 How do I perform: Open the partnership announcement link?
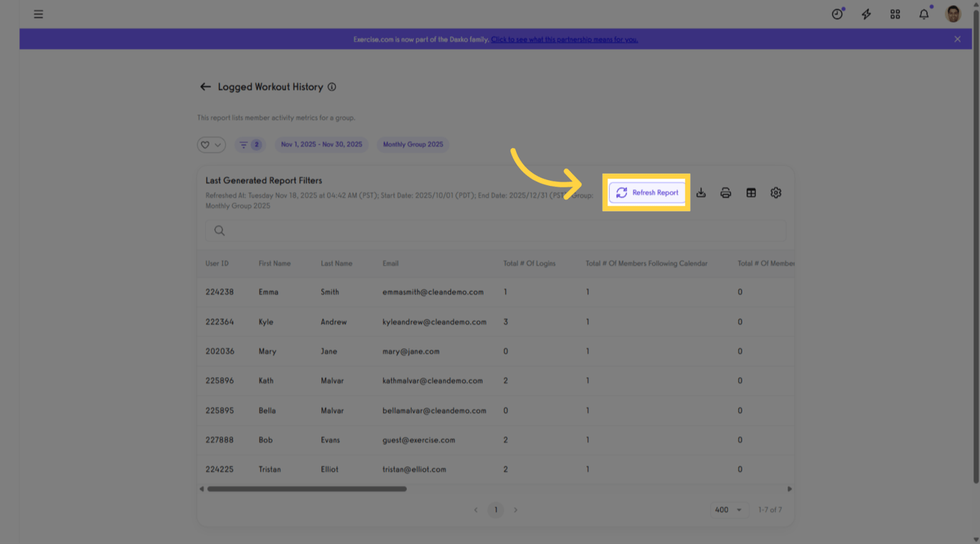[564, 39]
